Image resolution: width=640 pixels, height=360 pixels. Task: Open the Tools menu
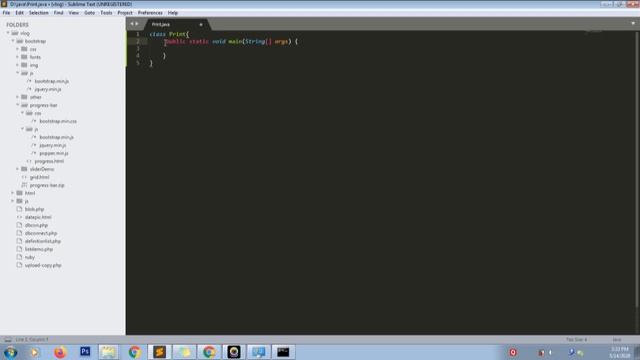[106, 13]
